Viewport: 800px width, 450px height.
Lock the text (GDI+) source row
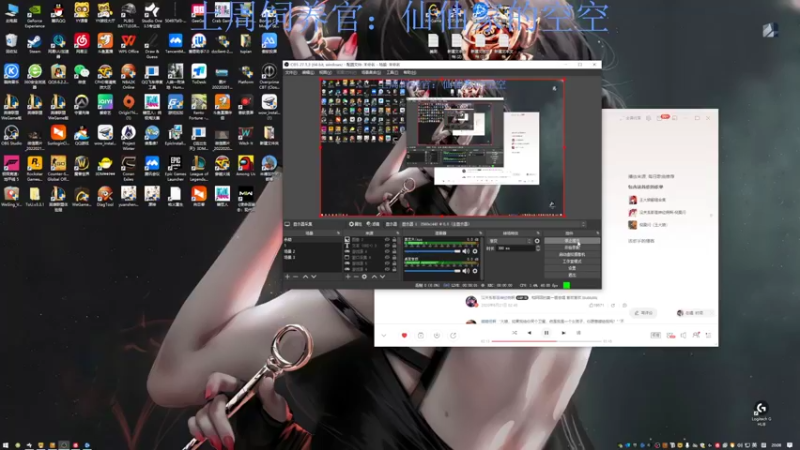394,245
